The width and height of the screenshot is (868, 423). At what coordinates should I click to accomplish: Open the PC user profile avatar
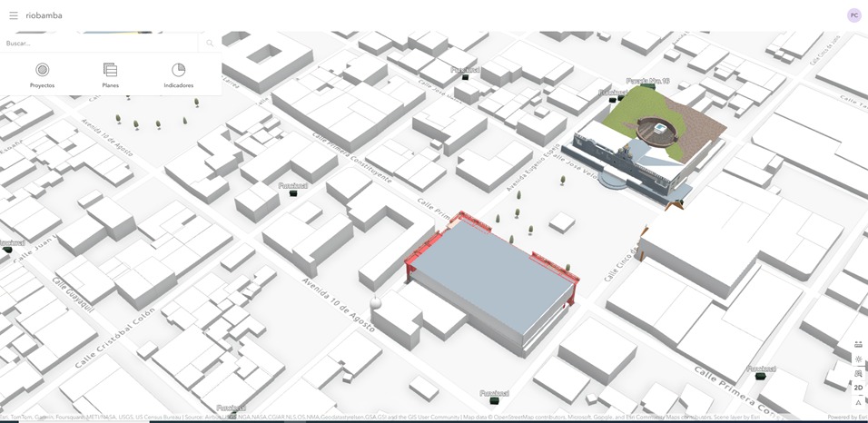click(x=853, y=15)
